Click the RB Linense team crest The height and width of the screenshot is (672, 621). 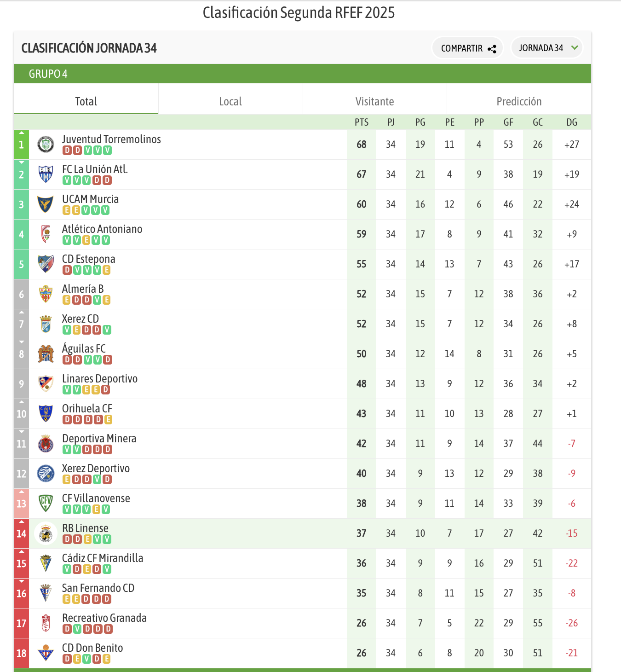pos(46,533)
